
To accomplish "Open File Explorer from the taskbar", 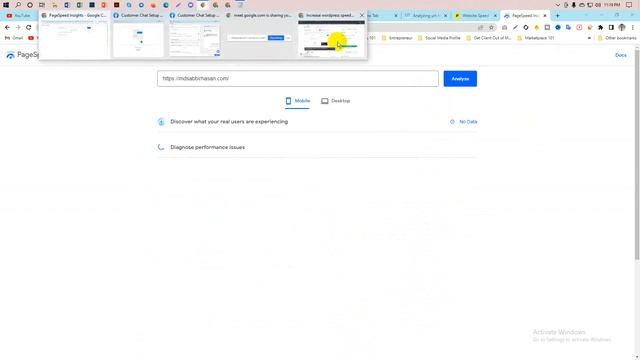I will point(55,5).
